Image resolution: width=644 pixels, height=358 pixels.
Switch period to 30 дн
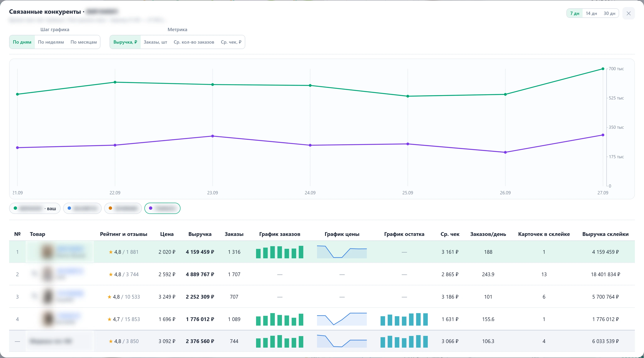point(609,13)
